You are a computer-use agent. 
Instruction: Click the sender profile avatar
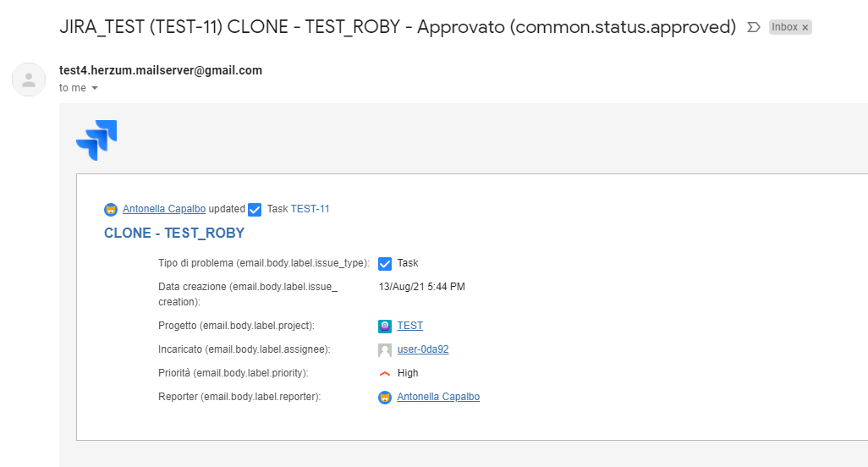coord(29,79)
